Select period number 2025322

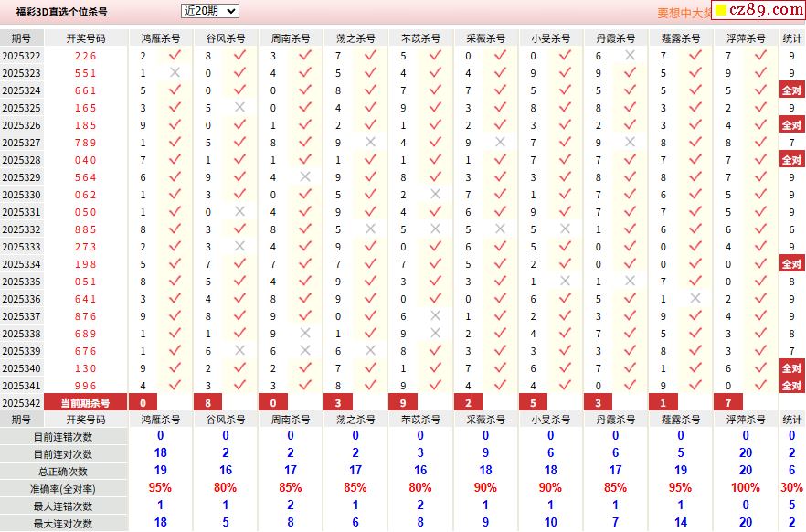click(x=22, y=56)
